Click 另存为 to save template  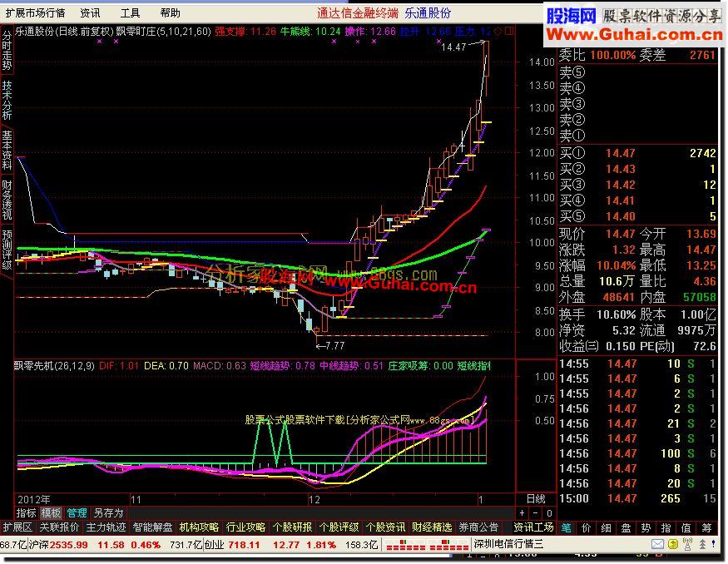point(109,513)
